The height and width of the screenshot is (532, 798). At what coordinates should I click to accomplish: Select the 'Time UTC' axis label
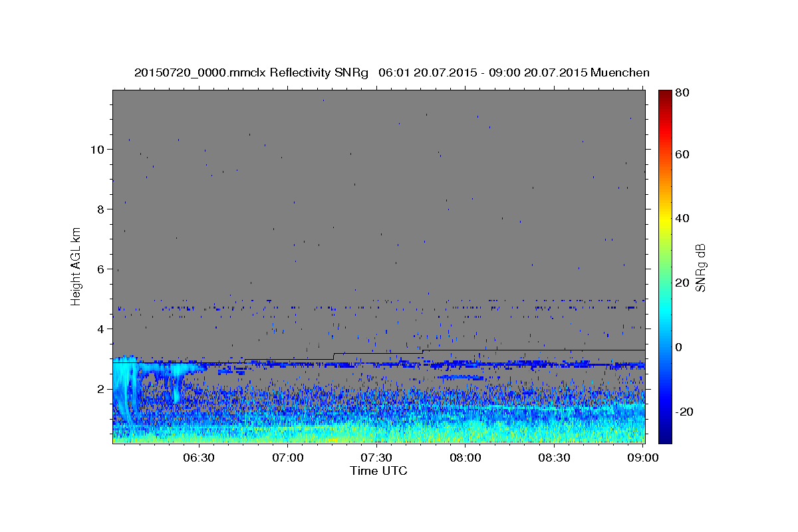pos(378,471)
